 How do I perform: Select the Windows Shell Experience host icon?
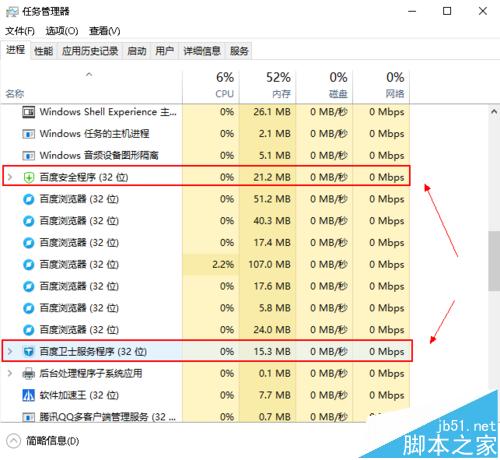pos(29,112)
